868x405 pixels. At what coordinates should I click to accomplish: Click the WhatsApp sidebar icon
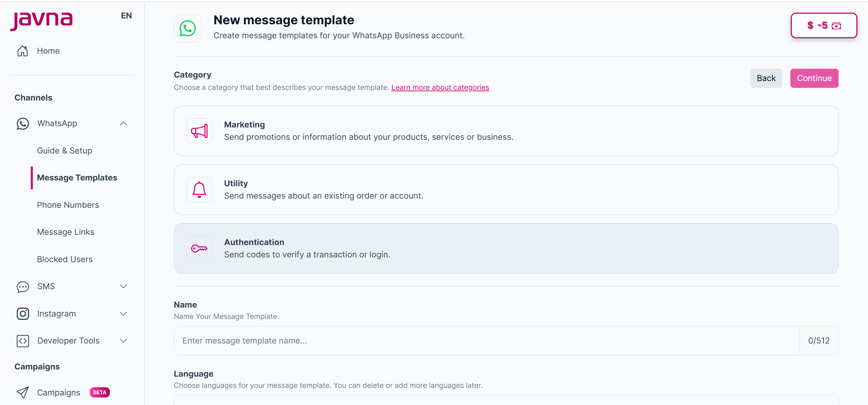[x=23, y=123]
